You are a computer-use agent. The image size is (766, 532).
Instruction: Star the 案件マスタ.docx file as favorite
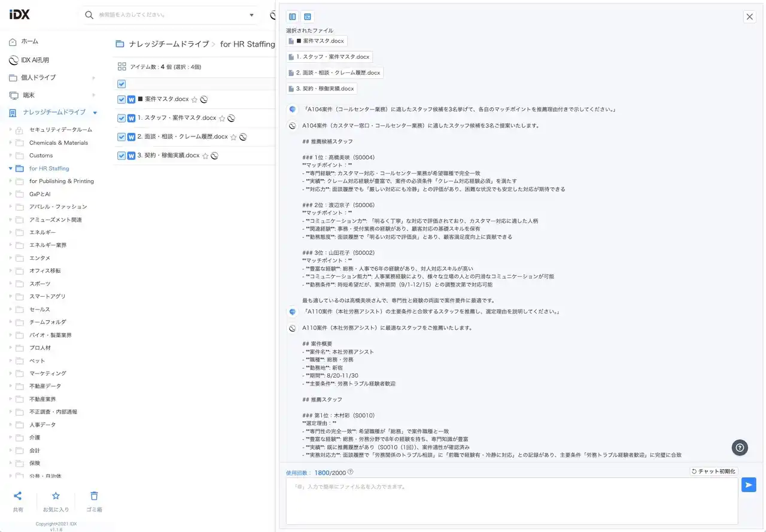point(194,100)
